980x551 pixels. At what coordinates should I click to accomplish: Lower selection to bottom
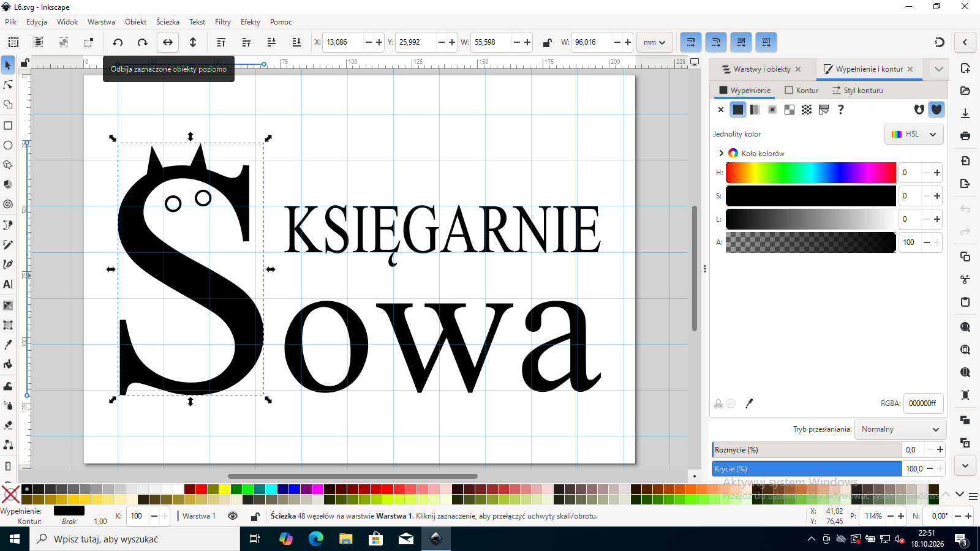[x=296, y=42]
